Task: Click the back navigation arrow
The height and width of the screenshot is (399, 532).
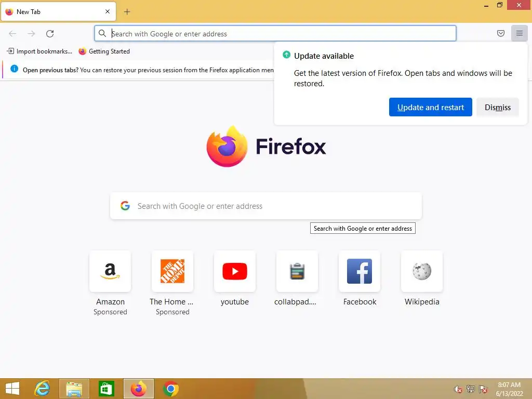Action: pyautogui.click(x=12, y=34)
